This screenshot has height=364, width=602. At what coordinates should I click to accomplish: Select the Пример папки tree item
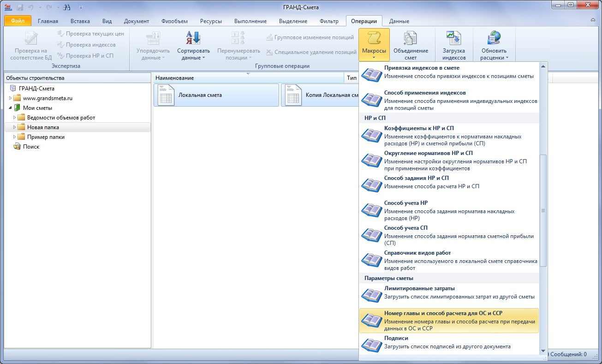click(x=46, y=137)
